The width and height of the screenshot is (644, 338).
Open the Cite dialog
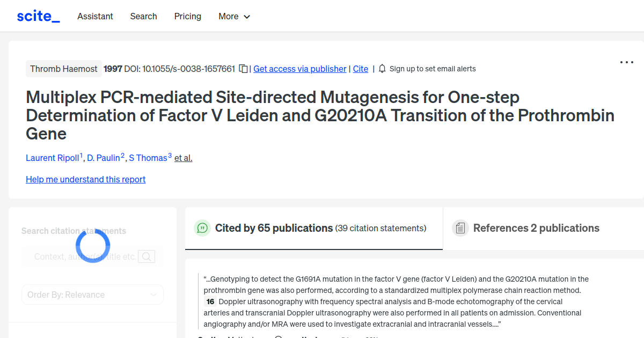click(360, 69)
